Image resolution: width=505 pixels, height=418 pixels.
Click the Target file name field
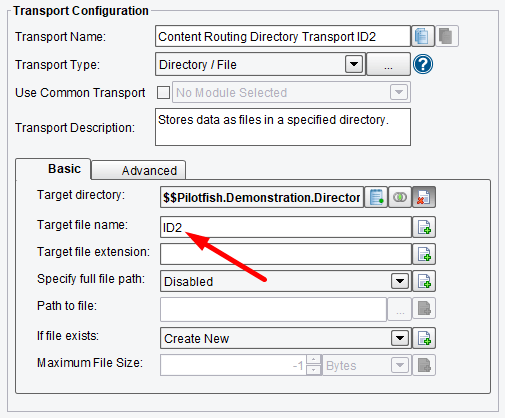[x=286, y=227]
